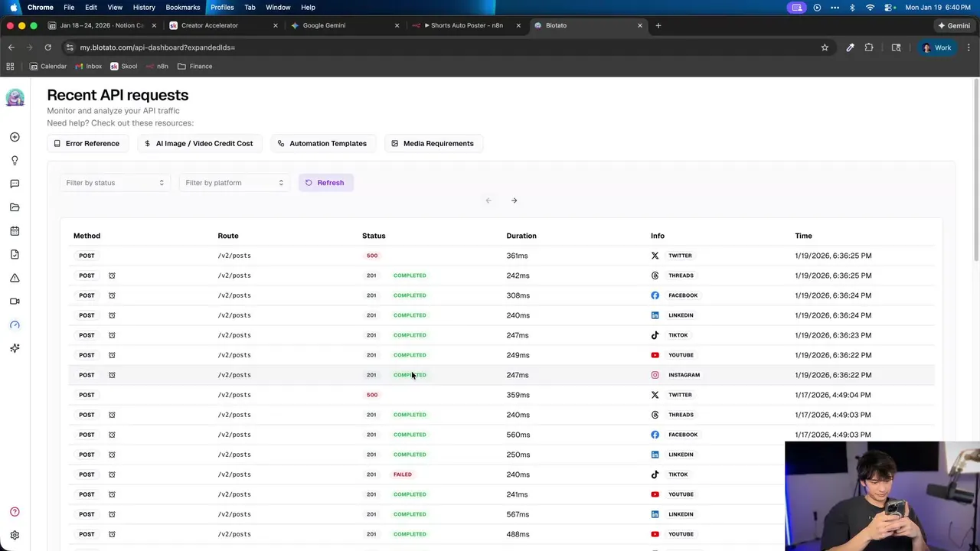
Task: Open the calendar icon in the sidebar
Action: point(15,231)
